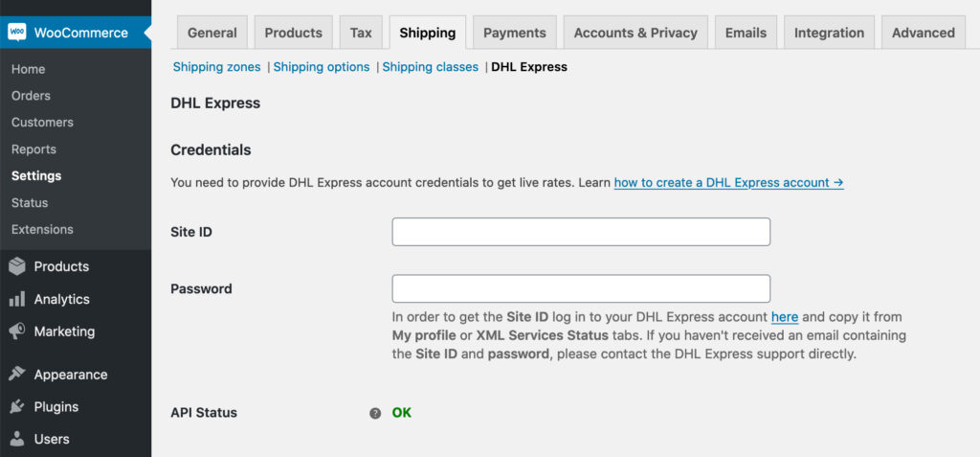Open the Accounts & Privacy tab
Viewport: 980px width, 457px height.
[635, 33]
